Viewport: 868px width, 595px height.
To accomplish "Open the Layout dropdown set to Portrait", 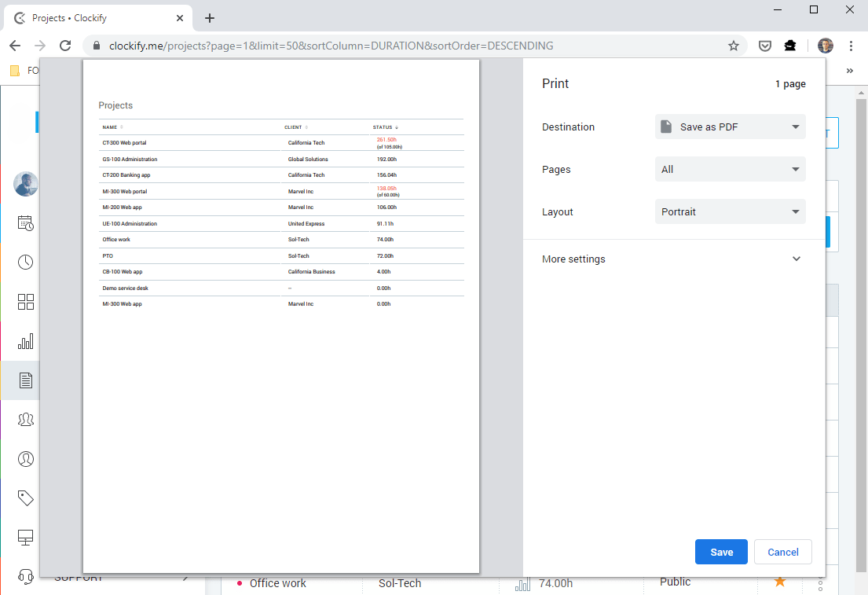I will point(730,211).
